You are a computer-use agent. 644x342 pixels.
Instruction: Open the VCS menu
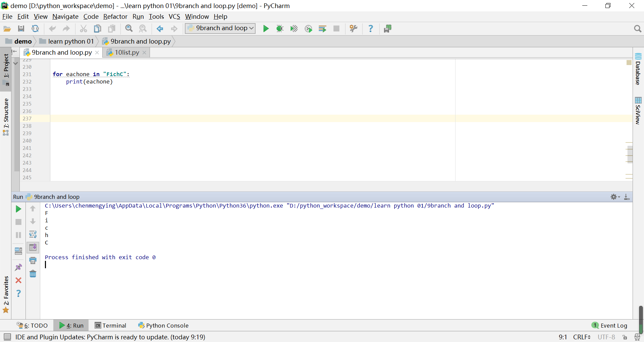(x=174, y=16)
